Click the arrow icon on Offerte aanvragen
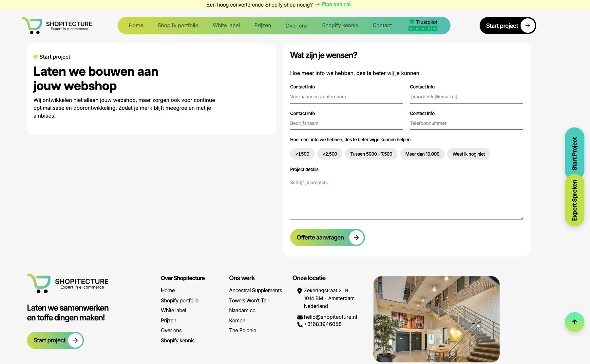Viewport: 590px width, 364px height. click(356, 238)
